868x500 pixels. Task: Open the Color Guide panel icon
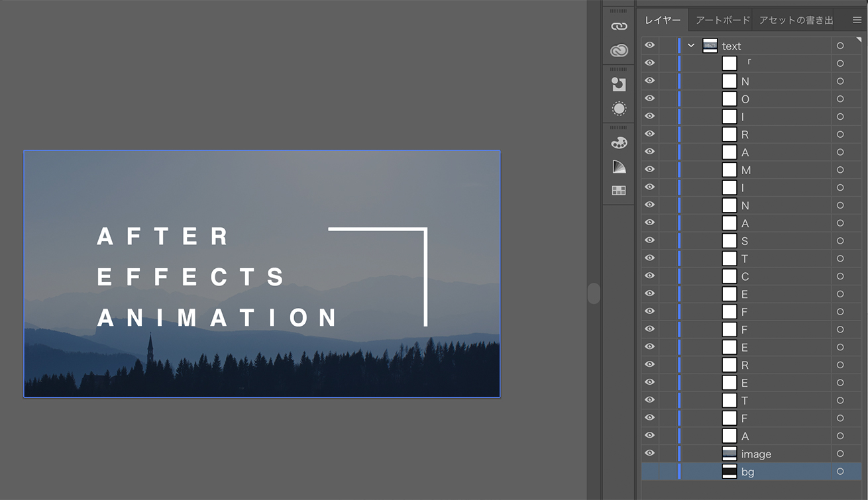(x=618, y=166)
